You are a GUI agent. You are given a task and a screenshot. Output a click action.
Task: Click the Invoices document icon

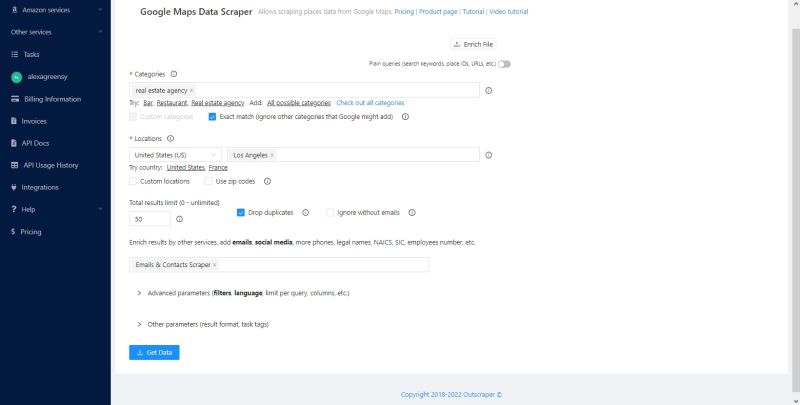(14, 121)
